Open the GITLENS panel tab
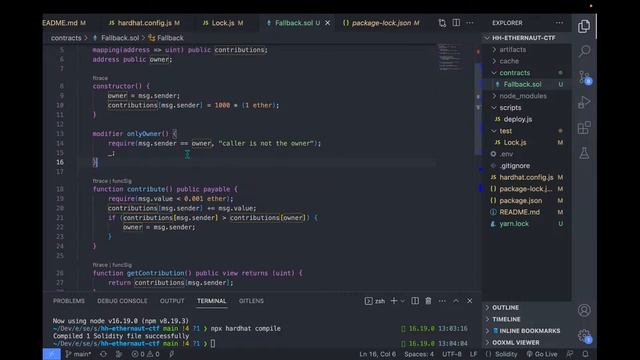Viewport: 640px width, 360px height. coord(251,301)
